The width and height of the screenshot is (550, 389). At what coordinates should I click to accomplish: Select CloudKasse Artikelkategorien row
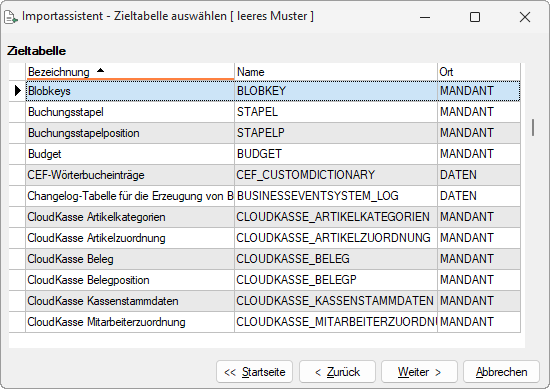pos(273,217)
